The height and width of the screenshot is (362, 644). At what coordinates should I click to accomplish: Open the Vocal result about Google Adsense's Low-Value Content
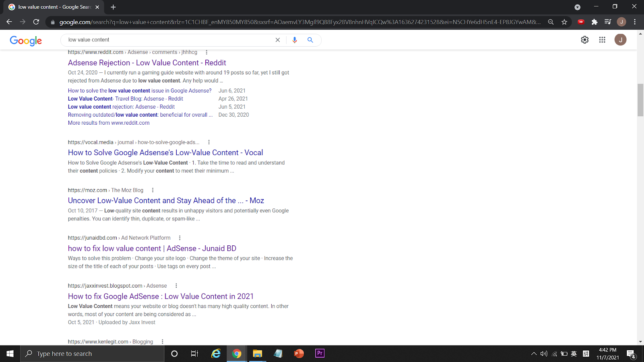(x=165, y=153)
